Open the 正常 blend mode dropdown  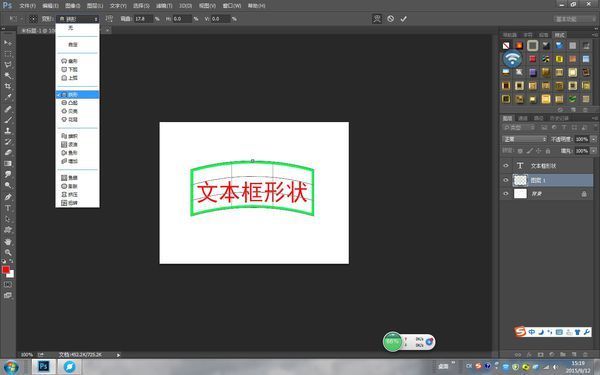click(x=524, y=139)
